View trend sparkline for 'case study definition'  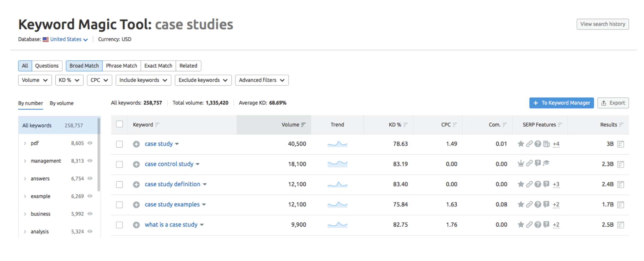pyautogui.click(x=337, y=184)
